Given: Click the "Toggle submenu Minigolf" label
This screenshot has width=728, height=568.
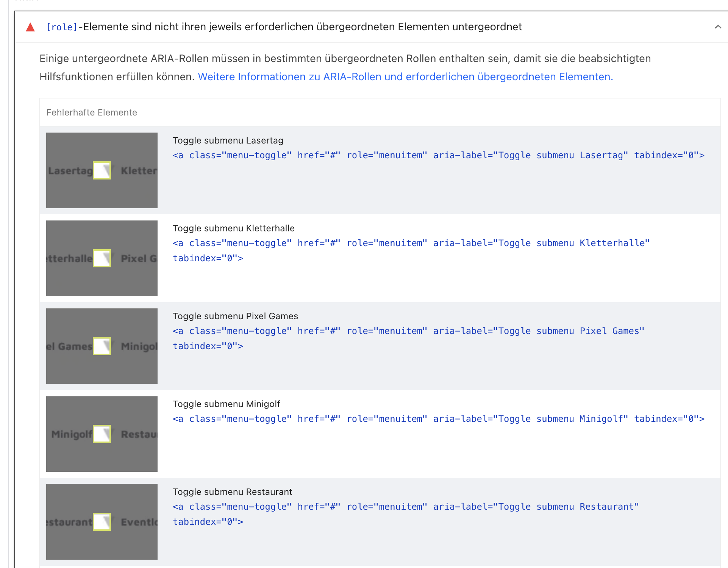Looking at the screenshot, I should point(226,404).
